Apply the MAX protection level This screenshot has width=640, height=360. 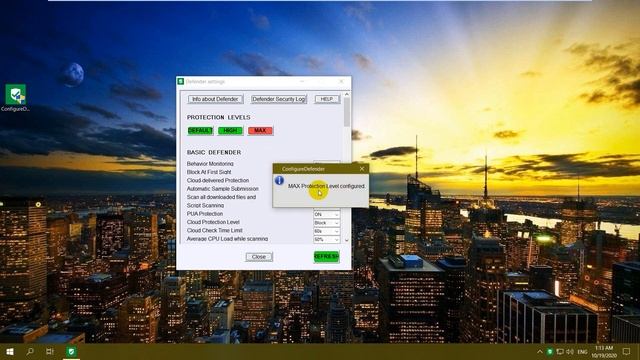(260, 131)
